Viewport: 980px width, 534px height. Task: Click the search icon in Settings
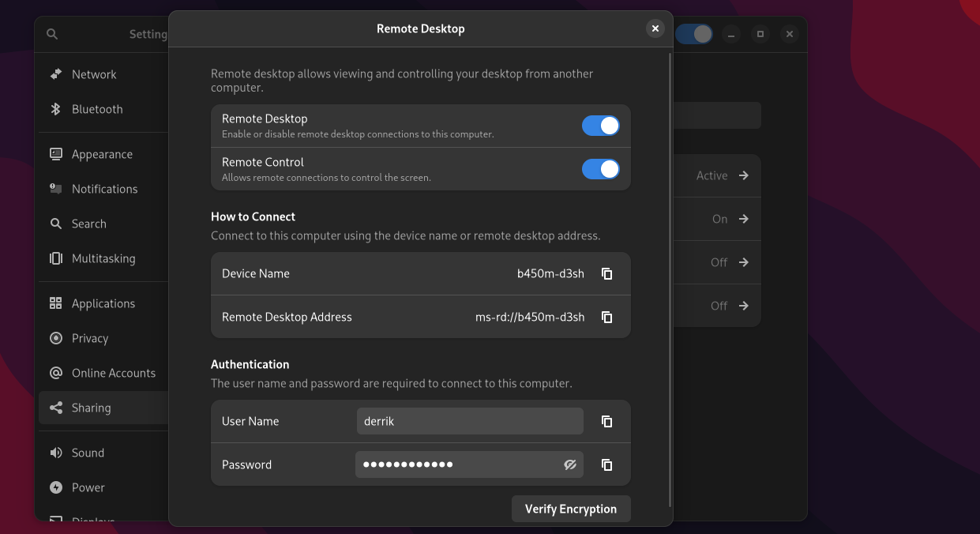click(51, 34)
